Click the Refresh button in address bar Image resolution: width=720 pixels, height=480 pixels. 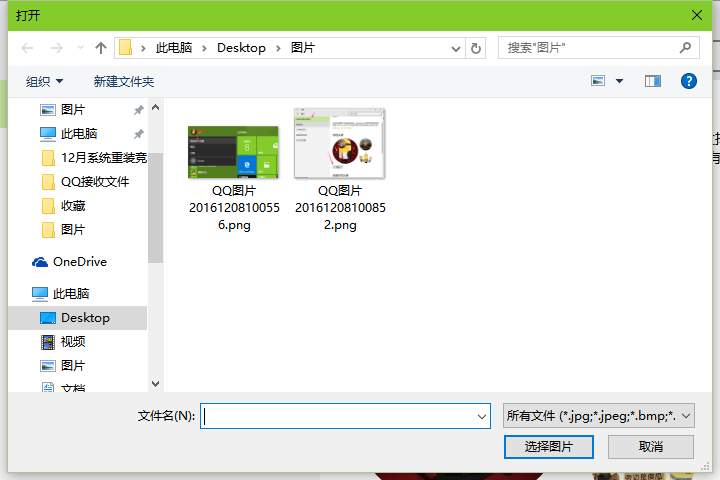(476, 47)
